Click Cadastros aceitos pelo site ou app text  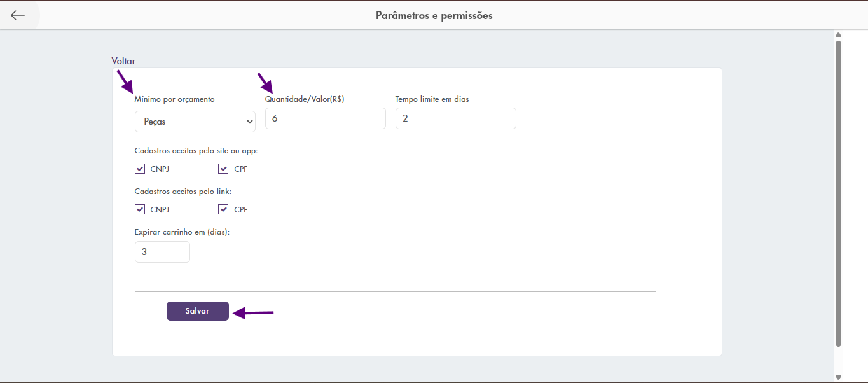tap(196, 151)
